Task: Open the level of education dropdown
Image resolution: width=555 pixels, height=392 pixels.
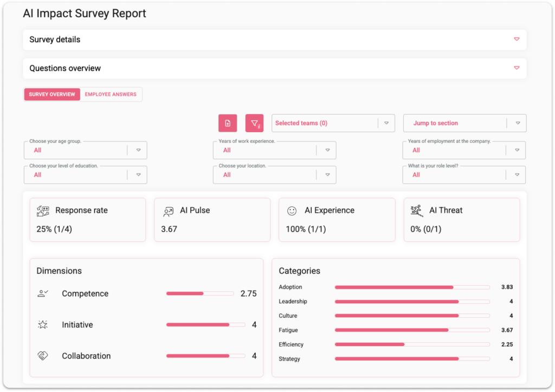Action: 85,175
